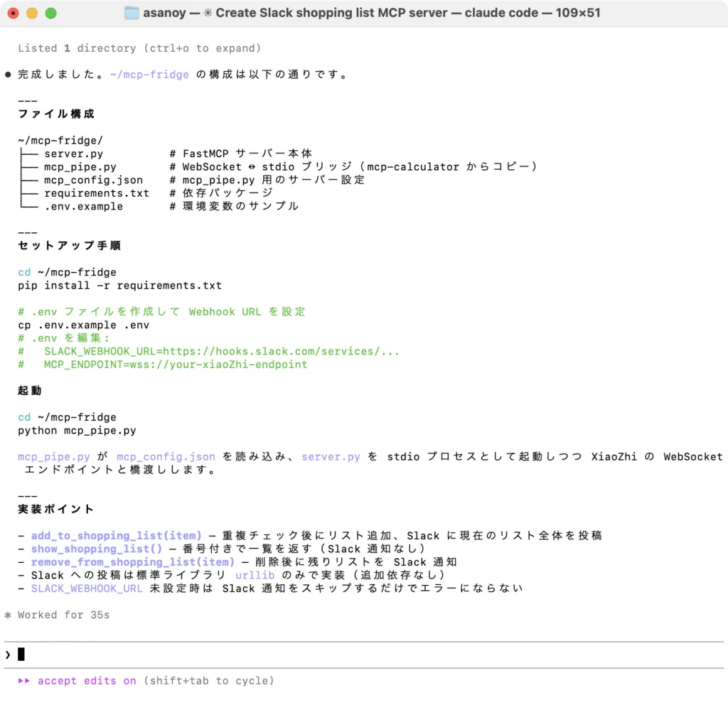Viewport: 728px width, 705px height.
Task: Click the 'cd ~/mcp-fridge' line under セットアップ手順
Action: coord(67,272)
